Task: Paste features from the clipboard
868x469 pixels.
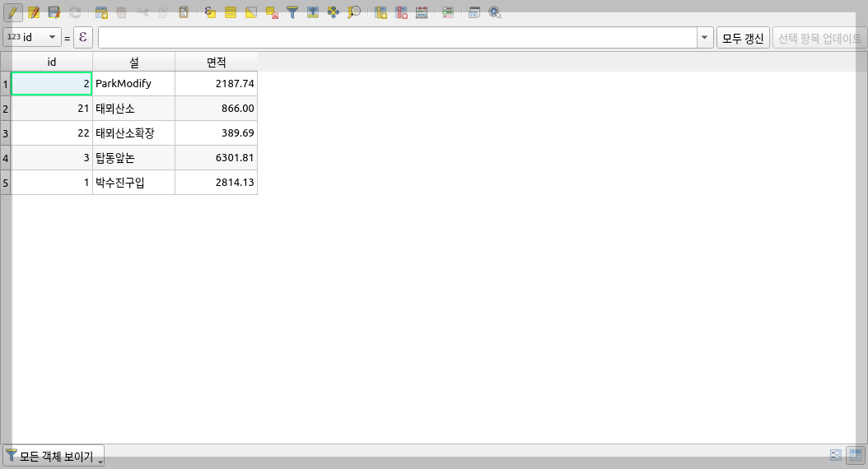Action: coord(183,12)
